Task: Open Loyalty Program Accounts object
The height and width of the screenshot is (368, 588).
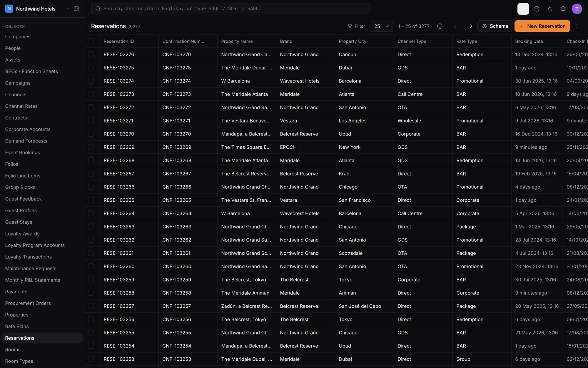Action: 35,245
